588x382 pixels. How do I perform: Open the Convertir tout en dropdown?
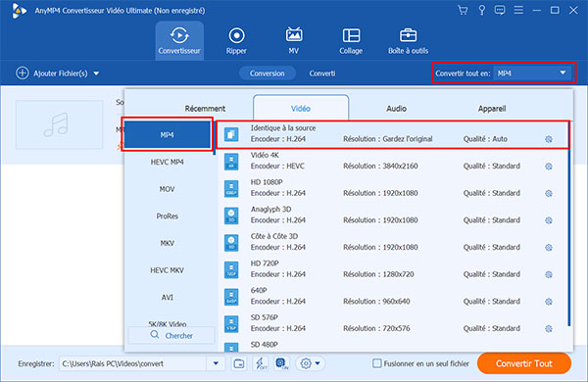pyautogui.click(x=533, y=73)
